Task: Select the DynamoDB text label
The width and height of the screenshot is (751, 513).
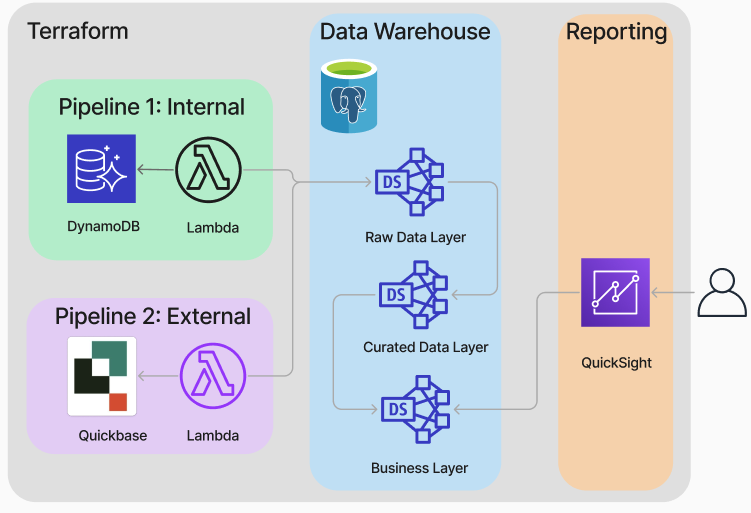Action: pos(104,227)
